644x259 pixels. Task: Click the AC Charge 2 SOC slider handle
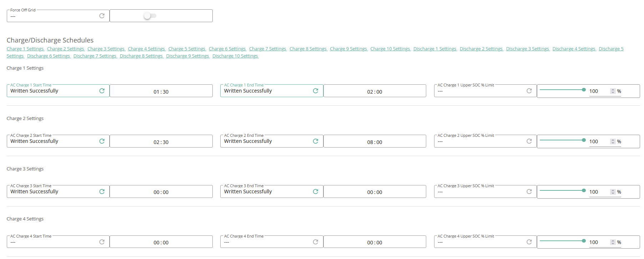(584, 140)
